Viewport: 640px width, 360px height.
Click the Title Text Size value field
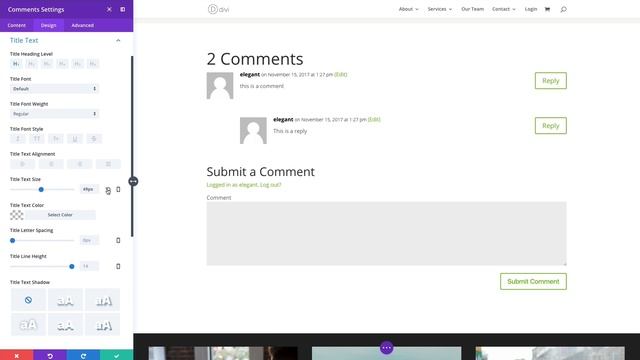coord(89,189)
